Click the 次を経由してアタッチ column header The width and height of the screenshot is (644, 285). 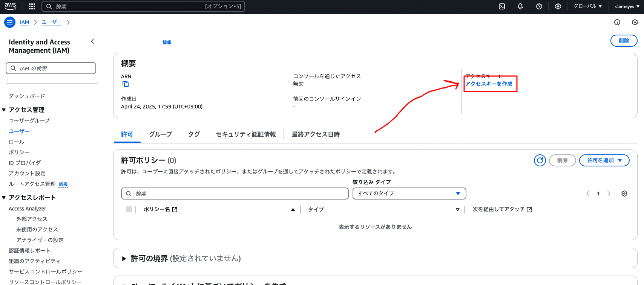click(499, 210)
